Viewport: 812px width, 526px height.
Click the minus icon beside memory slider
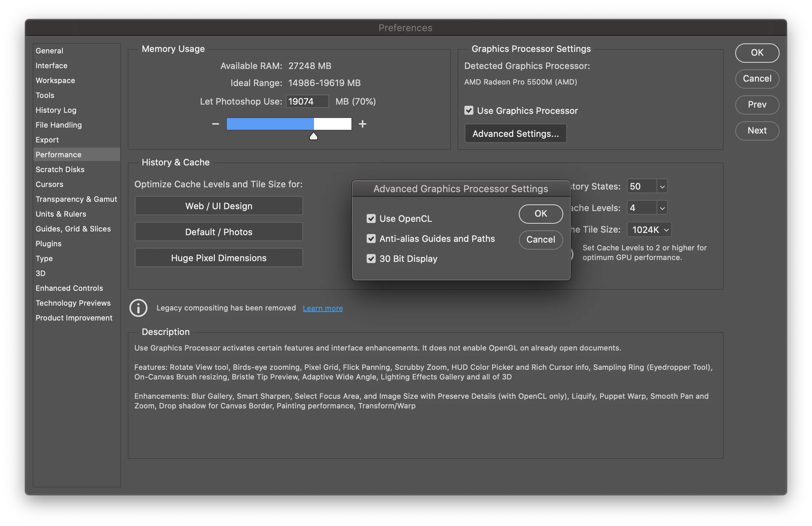(x=215, y=124)
